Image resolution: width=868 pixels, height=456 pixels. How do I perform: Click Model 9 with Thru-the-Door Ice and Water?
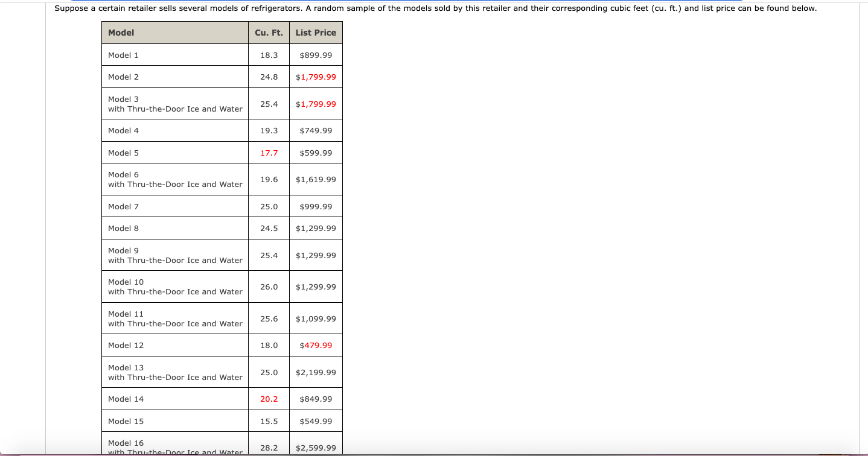[174, 255]
